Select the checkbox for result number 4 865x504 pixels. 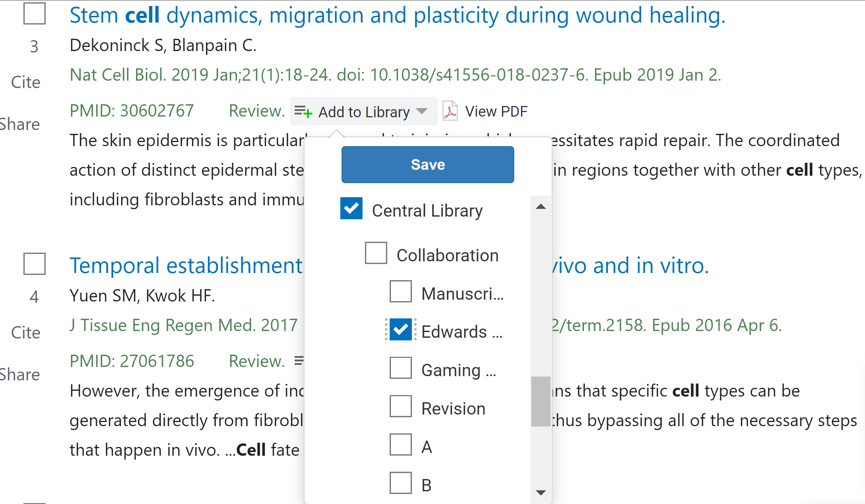click(x=34, y=263)
